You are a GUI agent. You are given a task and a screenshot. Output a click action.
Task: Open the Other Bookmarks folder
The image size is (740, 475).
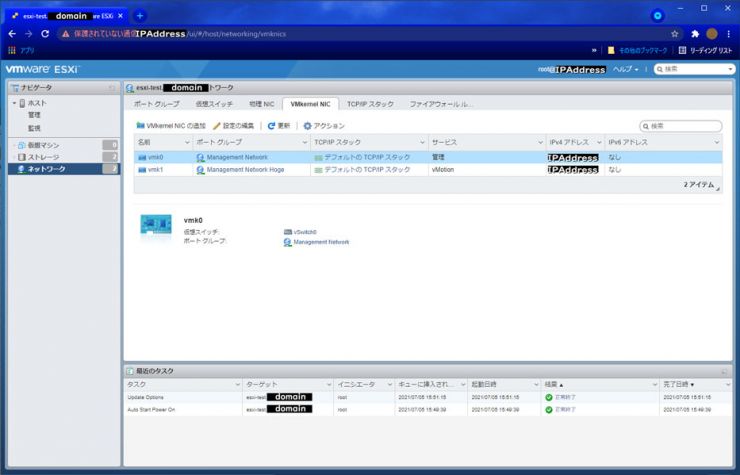[x=638, y=50]
